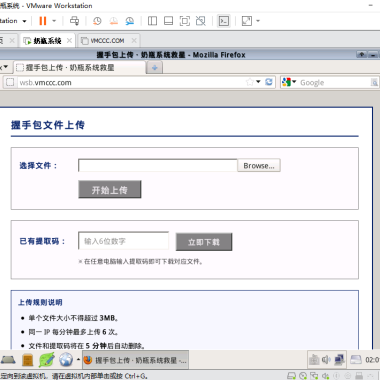Open the dropdown arrow next to the pause button

tap(54, 21)
